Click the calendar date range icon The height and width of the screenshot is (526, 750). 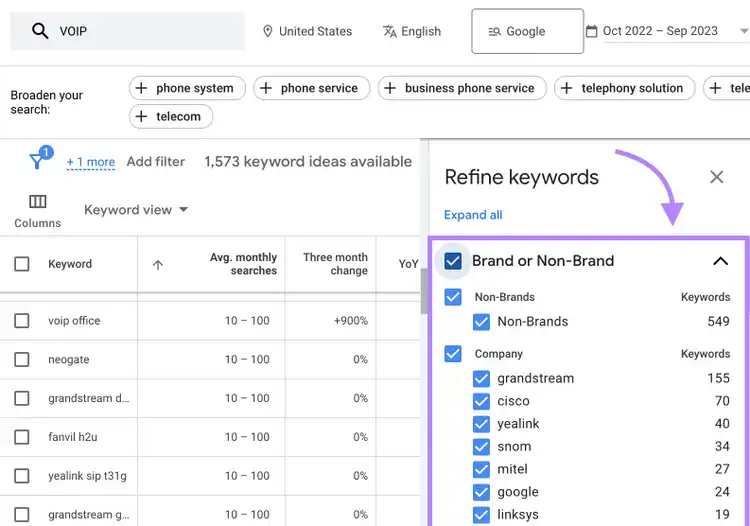592,32
